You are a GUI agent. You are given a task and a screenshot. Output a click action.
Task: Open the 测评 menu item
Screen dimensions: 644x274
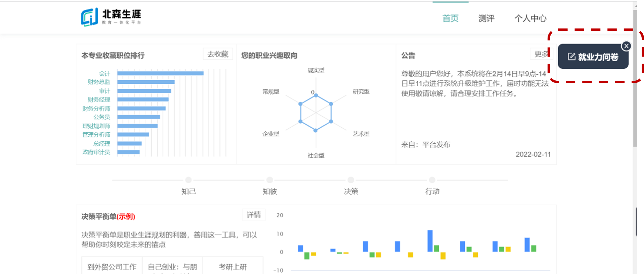[x=486, y=18]
